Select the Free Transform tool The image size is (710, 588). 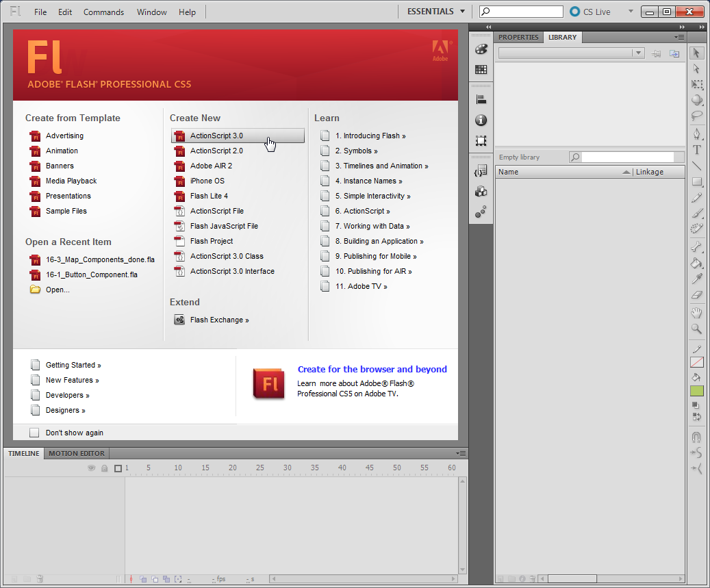pos(696,84)
